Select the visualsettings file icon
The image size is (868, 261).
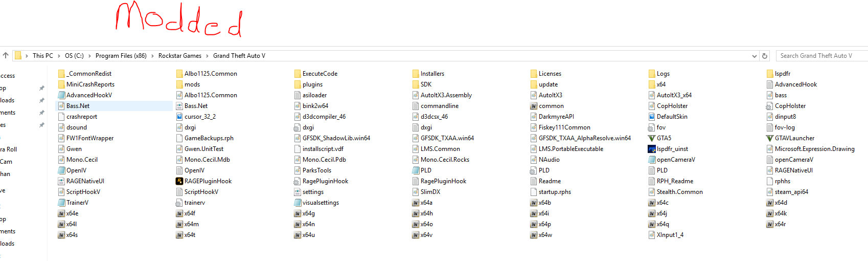coord(298,203)
